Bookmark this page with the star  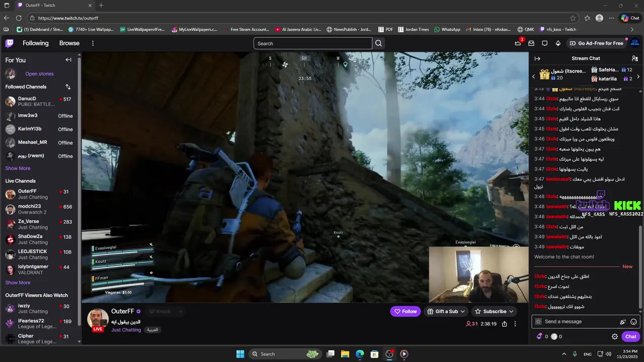tap(573, 18)
